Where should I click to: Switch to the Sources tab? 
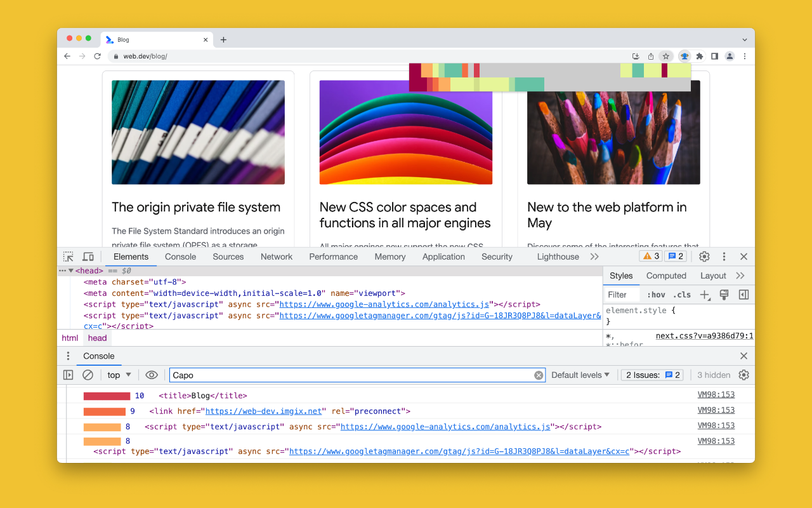coord(228,257)
